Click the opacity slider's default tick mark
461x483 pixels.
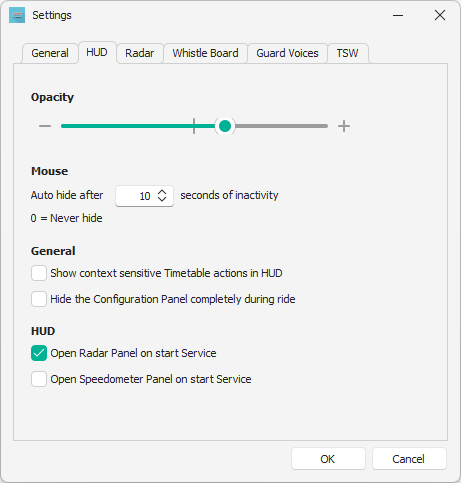point(194,126)
